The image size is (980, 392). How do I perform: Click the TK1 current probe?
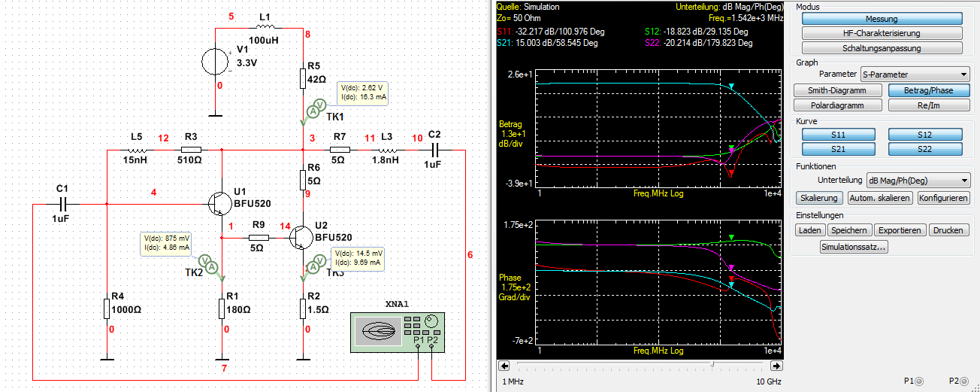313,111
